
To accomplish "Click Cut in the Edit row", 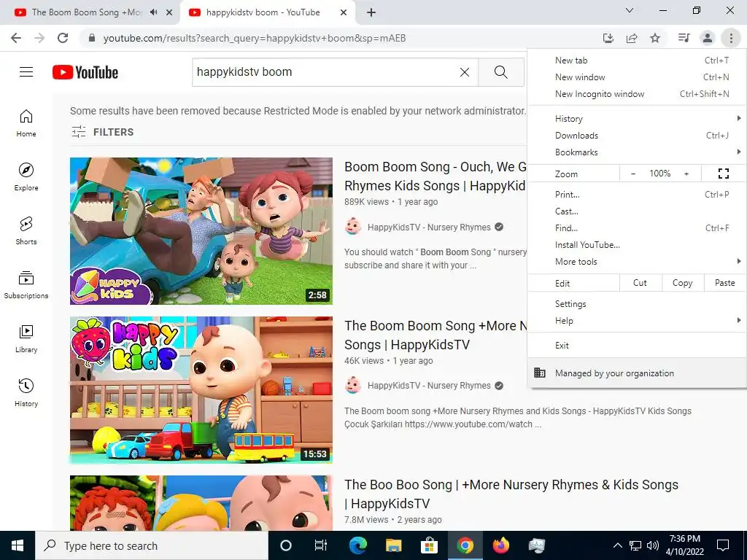I will click(640, 283).
